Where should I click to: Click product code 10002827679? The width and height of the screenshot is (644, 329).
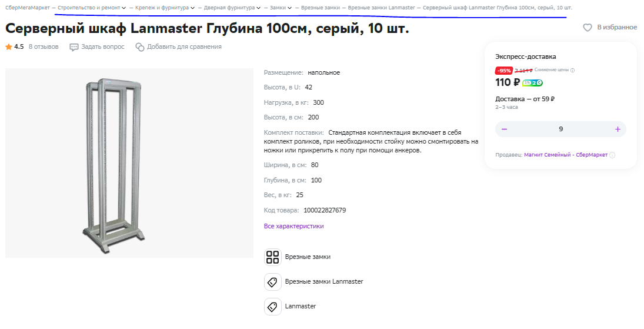point(325,211)
